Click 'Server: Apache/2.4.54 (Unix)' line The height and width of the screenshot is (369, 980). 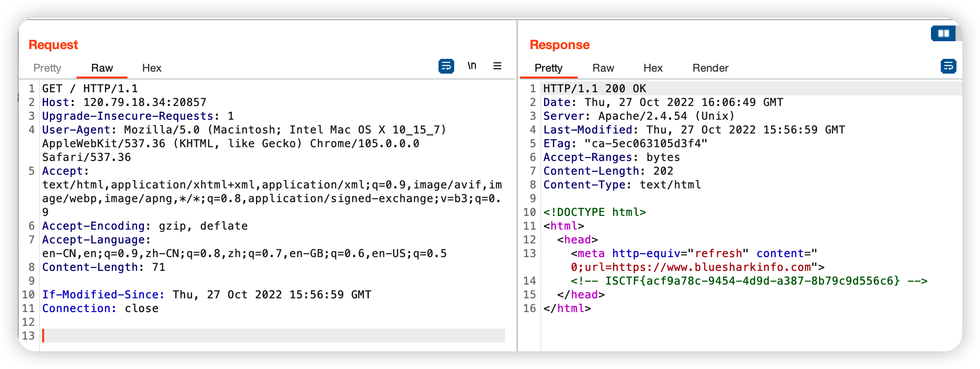tap(639, 116)
